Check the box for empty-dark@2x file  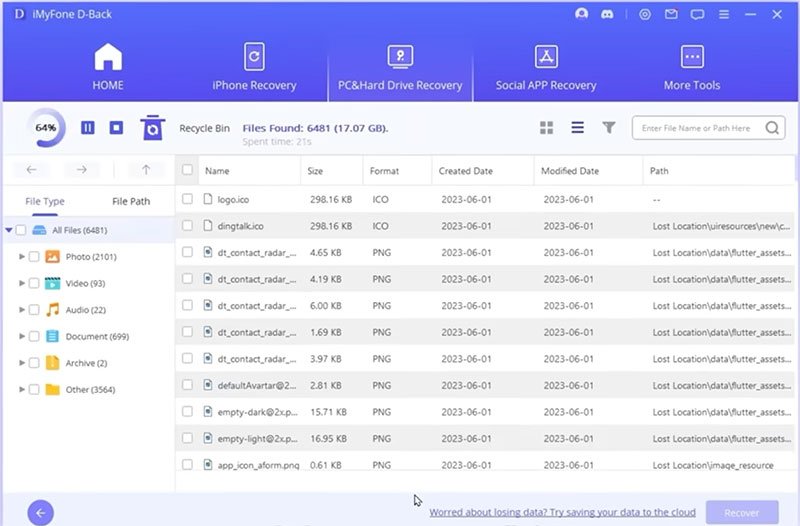(x=187, y=411)
